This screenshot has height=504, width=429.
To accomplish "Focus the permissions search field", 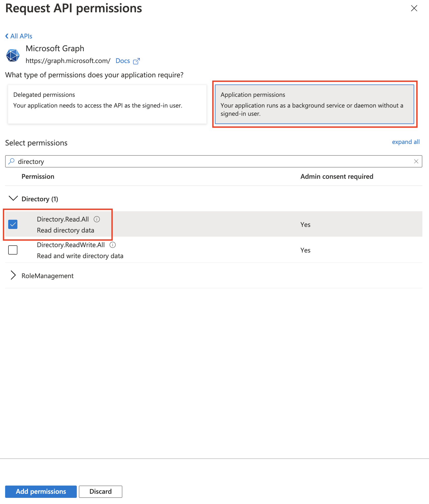I will tap(213, 161).
